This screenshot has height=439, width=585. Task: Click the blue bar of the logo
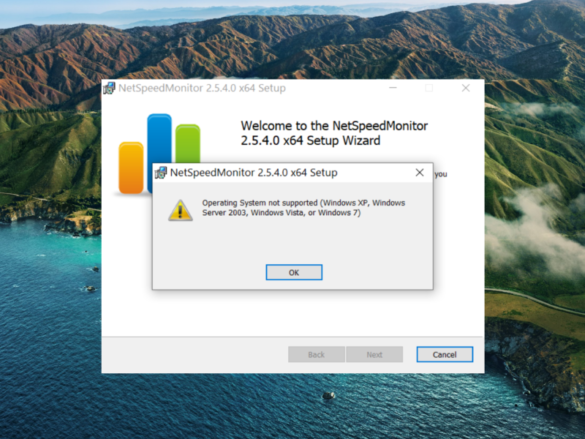159,138
